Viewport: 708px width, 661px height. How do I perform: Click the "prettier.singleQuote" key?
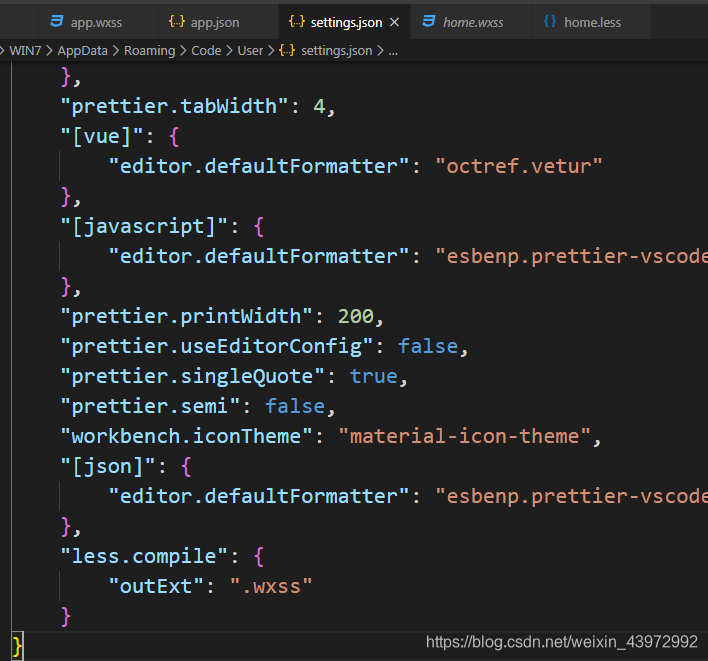(x=192, y=376)
